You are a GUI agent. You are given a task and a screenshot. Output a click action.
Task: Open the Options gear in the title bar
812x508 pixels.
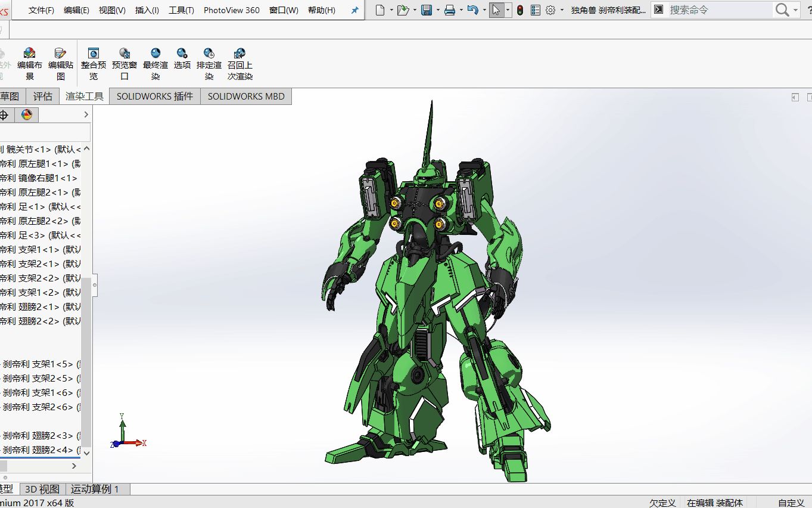coord(550,10)
